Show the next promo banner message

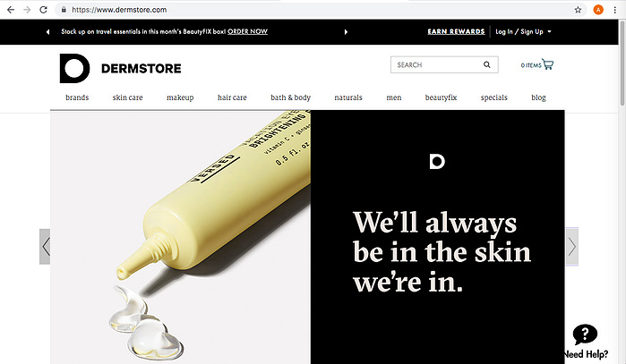346,32
